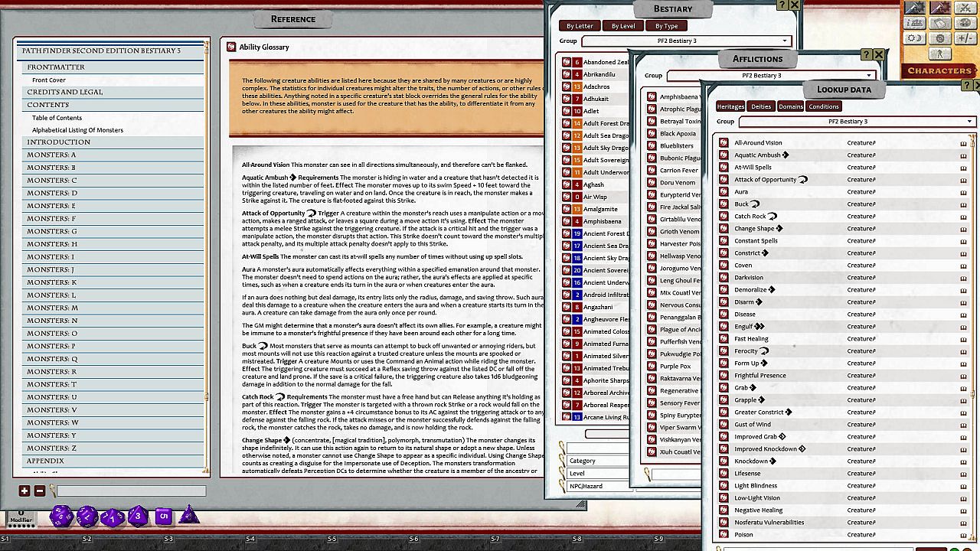This screenshot has width=980, height=551.
Task: Click the book notes sidebar icon
Action: (940, 23)
